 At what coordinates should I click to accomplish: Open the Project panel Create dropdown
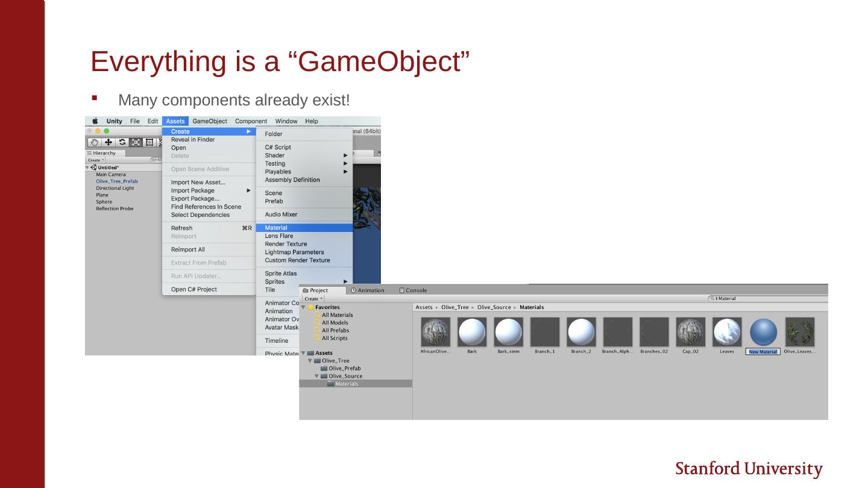[313, 299]
